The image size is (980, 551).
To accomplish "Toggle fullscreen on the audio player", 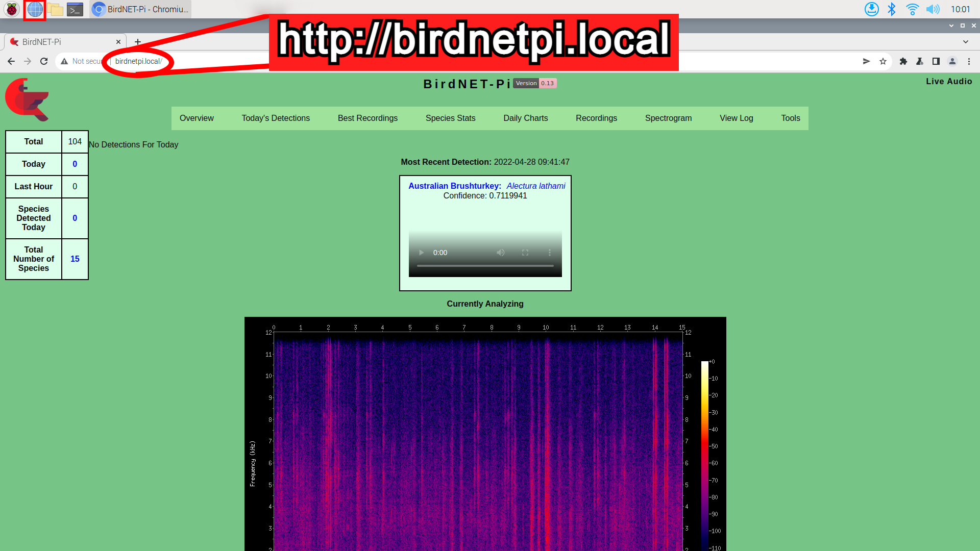I will coord(525,252).
